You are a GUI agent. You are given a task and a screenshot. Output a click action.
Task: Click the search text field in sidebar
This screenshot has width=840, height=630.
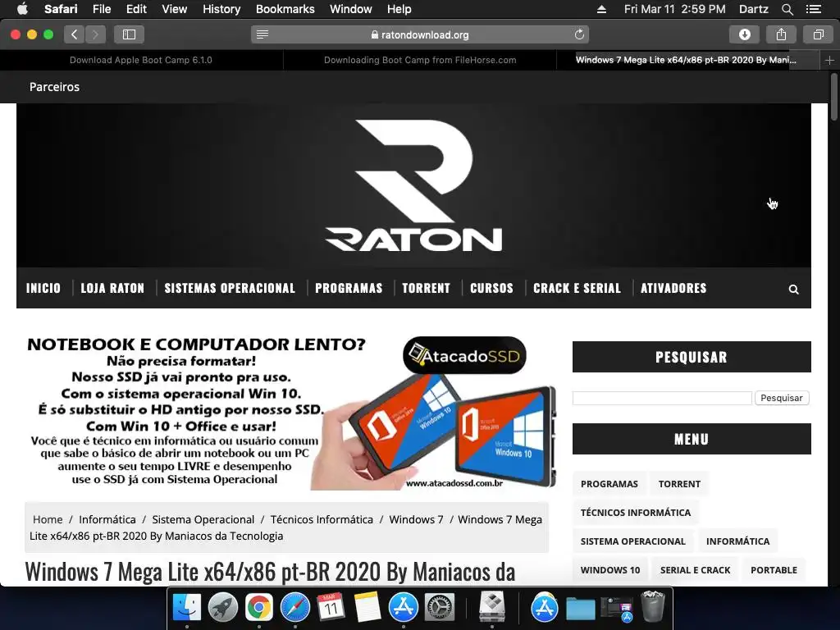click(662, 398)
